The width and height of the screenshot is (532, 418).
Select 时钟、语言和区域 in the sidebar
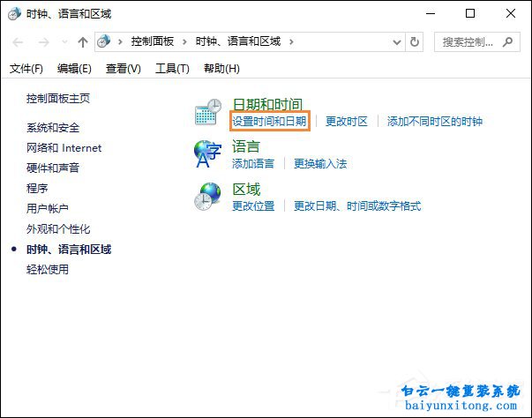pyautogui.click(x=69, y=250)
